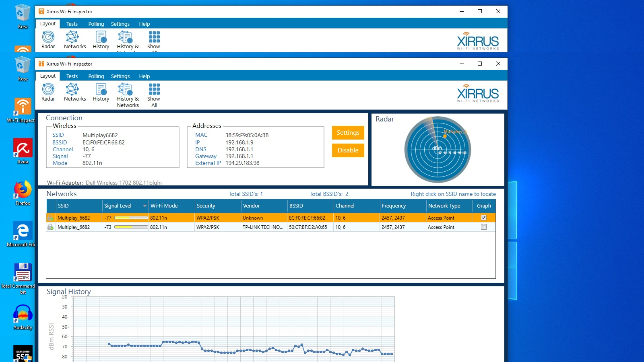The height and width of the screenshot is (362, 644).
Task: Check Graph box for TP-LINK network
Action: pyautogui.click(x=484, y=227)
